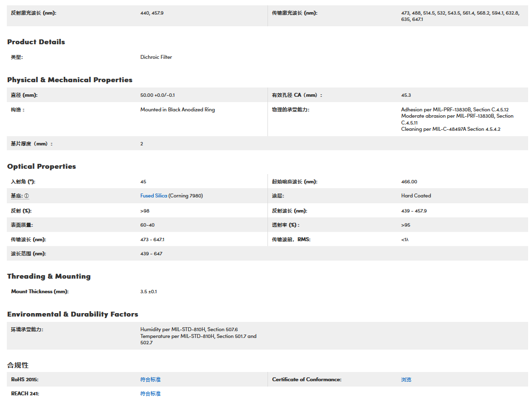Click the Threading & Mounting heading
The height and width of the screenshot is (407, 532).
pyautogui.click(x=49, y=276)
